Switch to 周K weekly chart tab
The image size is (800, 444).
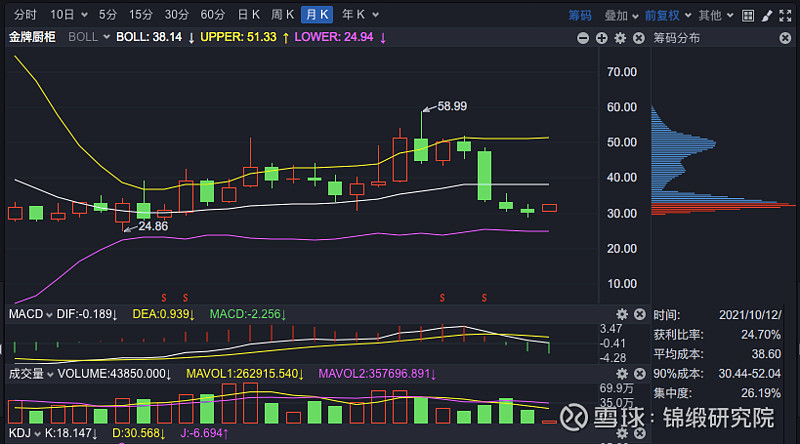point(283,15)
